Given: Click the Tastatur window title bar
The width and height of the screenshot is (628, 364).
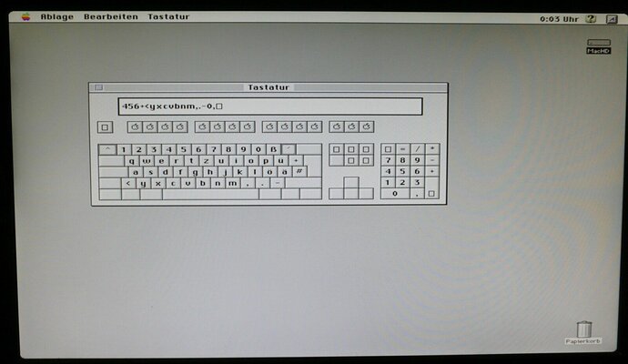Looking at the screenshot, I should pyautogui.click(x=268, y=87).
